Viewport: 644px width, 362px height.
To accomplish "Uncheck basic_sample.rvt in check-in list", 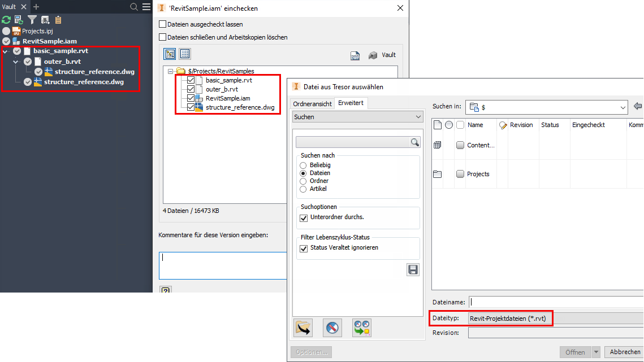I will coord(191,80).
